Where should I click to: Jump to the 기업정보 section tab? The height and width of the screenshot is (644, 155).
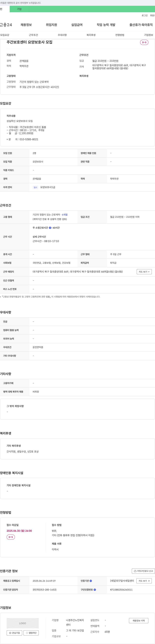[149, 35]
